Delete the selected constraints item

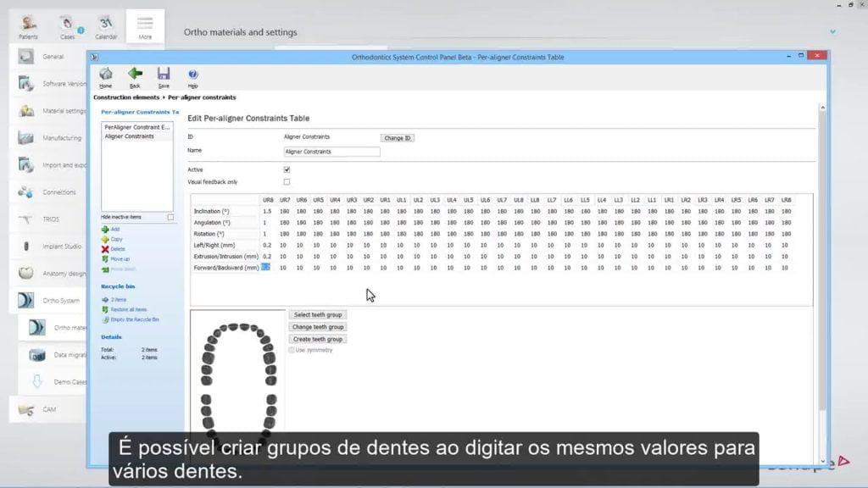click(x=117, y=249)
